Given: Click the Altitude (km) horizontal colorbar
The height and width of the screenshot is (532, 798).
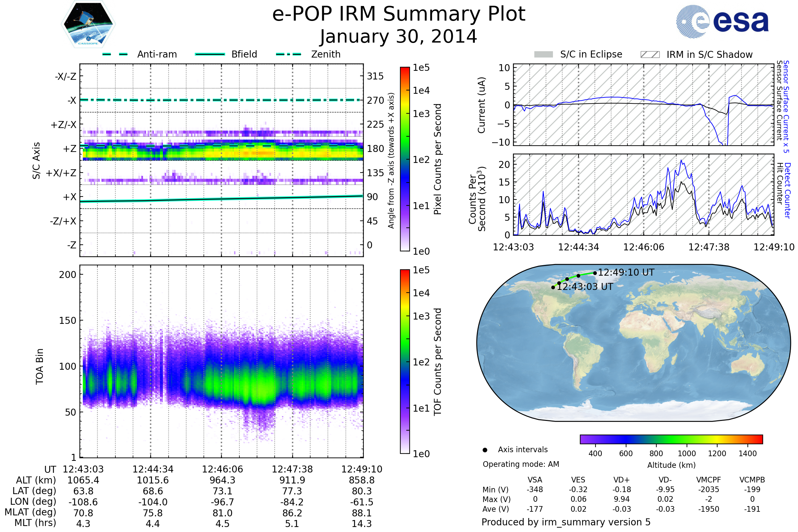Looking at the screenshot, I should tap(671, 439).
